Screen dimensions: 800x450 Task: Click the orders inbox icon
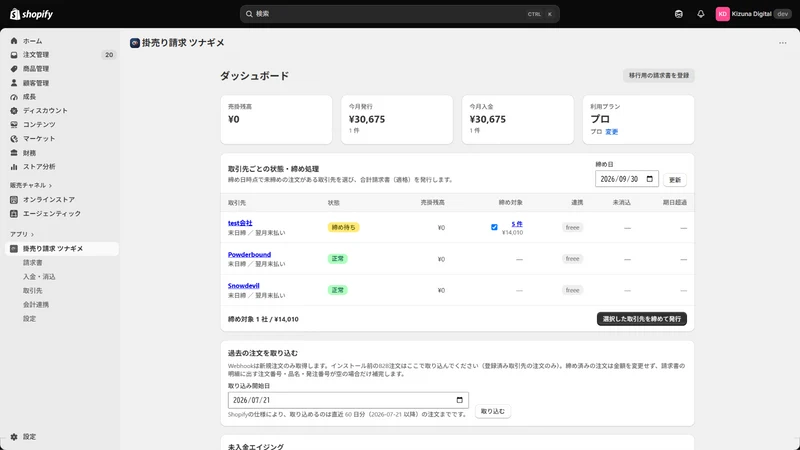point(14,55)
